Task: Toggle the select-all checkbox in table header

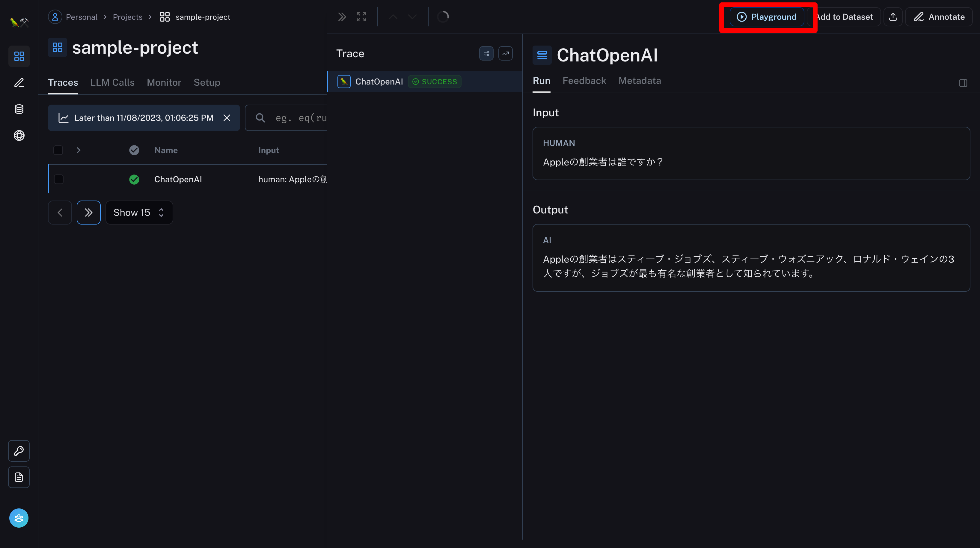Action: [x=58, y=150]
